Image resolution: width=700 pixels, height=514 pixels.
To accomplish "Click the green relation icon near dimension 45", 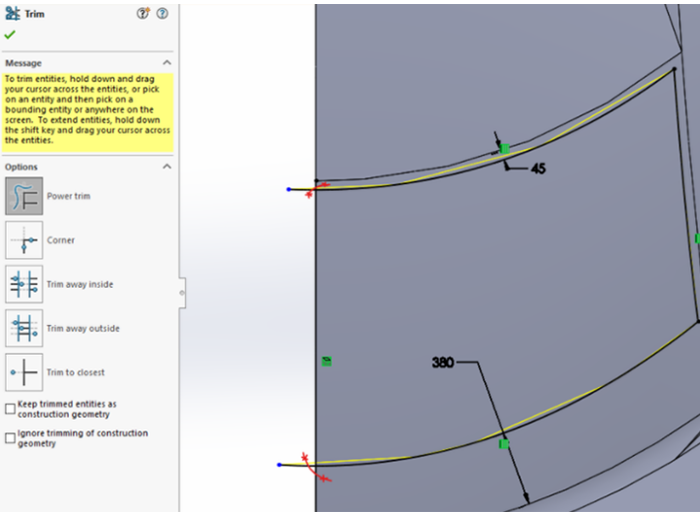I will (504, 149).
